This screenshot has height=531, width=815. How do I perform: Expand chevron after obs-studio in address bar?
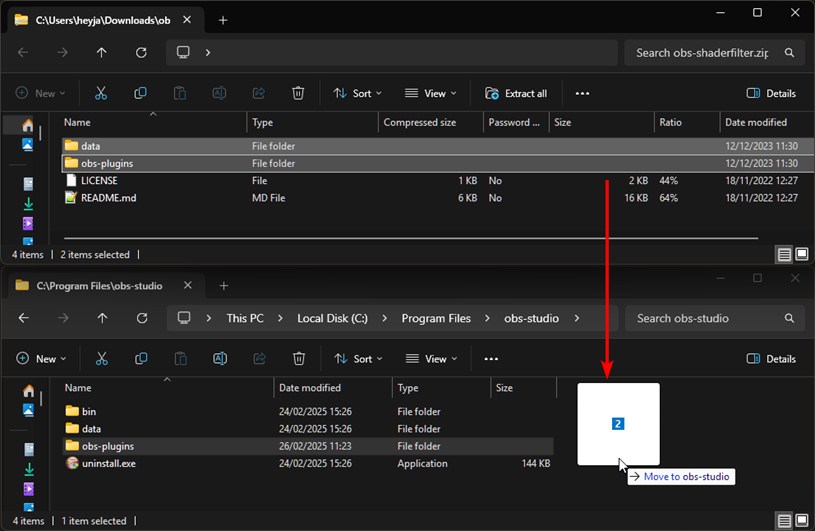576,318
